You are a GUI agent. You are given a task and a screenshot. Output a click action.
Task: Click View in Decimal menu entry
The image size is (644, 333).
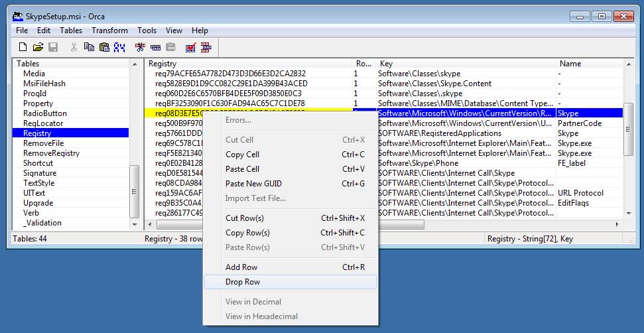pyautogui.click(x=290, y=301)
